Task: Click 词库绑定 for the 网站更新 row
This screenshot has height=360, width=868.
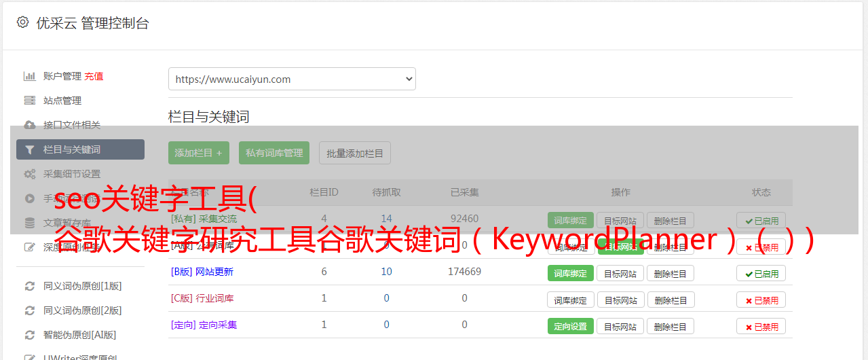Action: [x=571, y=273]
